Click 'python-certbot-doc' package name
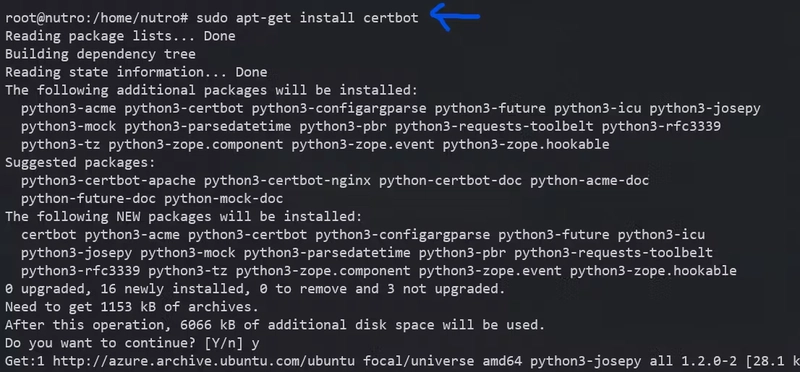This screenshot has width=800, height=372. click(450, 181)
